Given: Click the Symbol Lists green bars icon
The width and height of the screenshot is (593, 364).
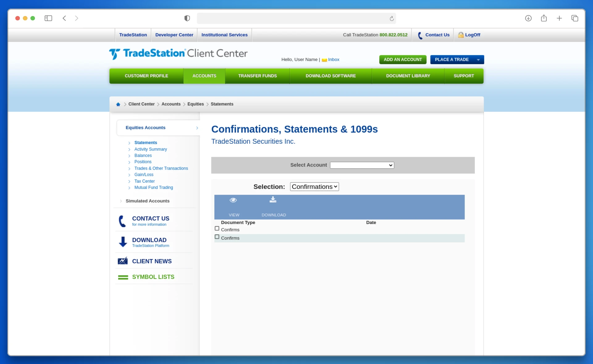Looking at the screenshot, I should pos(123,277).
